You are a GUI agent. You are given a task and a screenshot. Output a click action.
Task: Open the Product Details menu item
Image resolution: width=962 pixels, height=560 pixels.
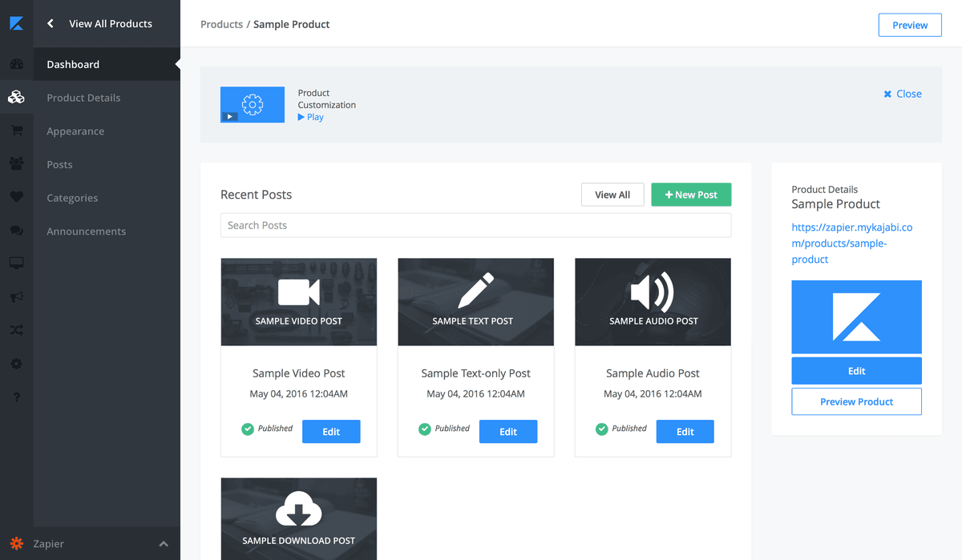coord(83,98)
